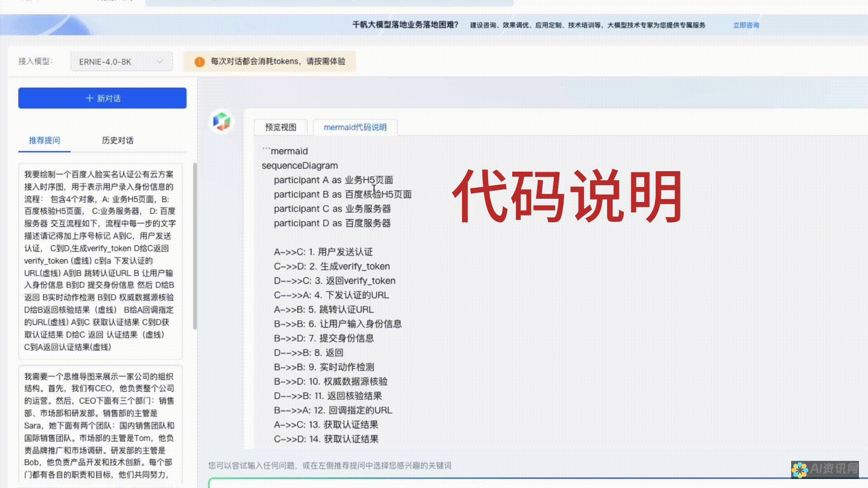The height and width of the screenshot is (488, 868).
Task: Click the line 'B->>D: 10. 权威数据源核验'
Action: click(330, 382)
